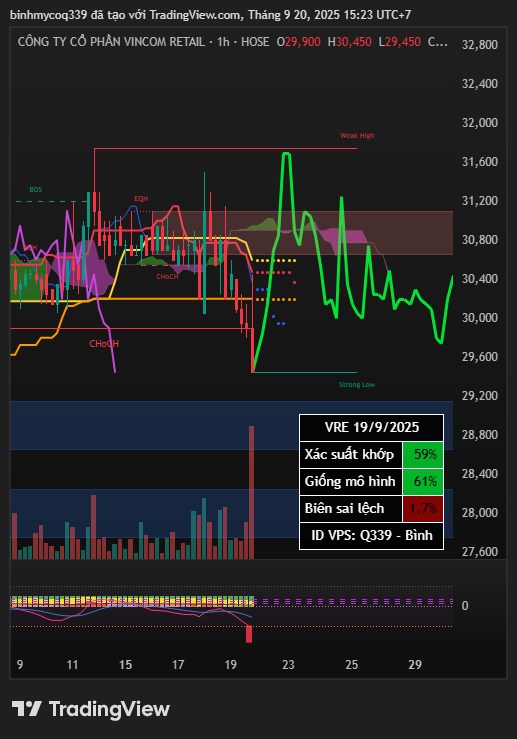Click the Xác suất khớp row label
The width and height of the screenshot is (517, 739).
click(x=349, y=454)
